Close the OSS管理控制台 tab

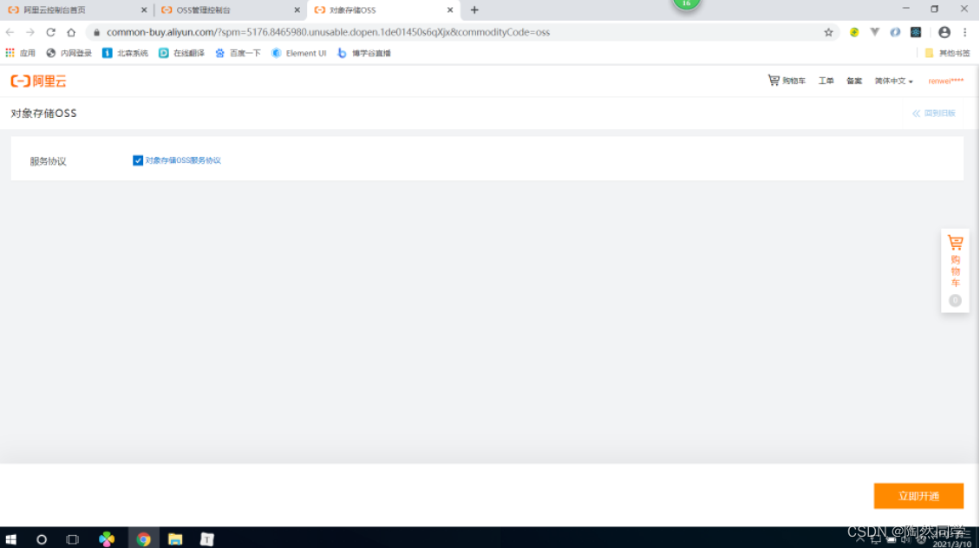tap(297, 10)
